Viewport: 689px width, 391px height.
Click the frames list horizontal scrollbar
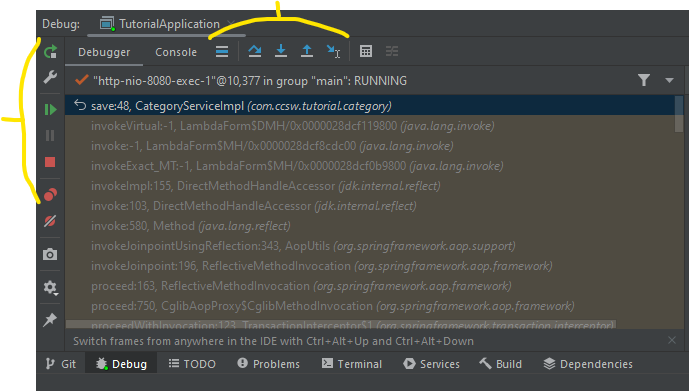(341, 324)
